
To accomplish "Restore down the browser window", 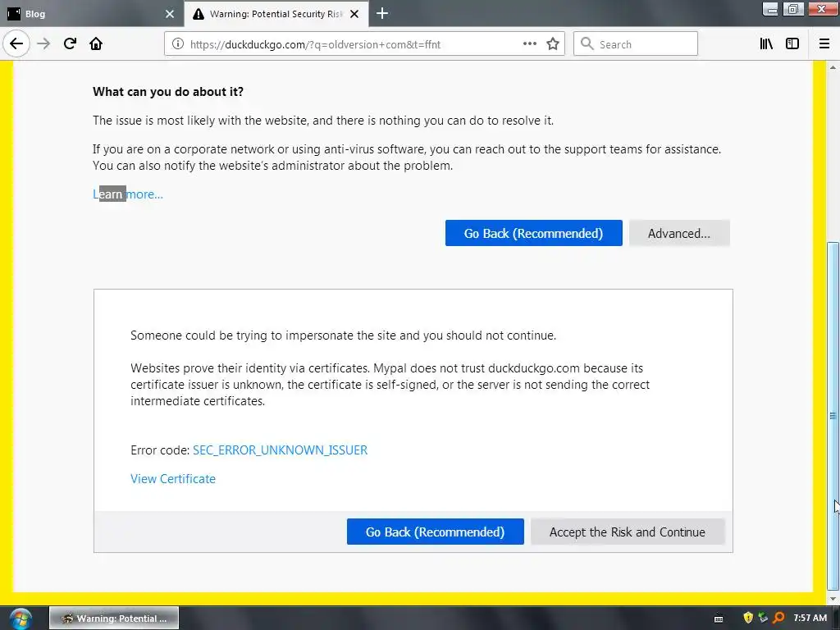I will 793,9.
